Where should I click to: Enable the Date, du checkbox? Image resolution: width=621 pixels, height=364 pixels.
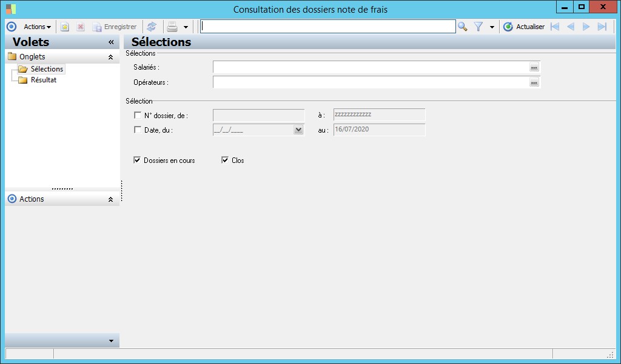(138, 130)
